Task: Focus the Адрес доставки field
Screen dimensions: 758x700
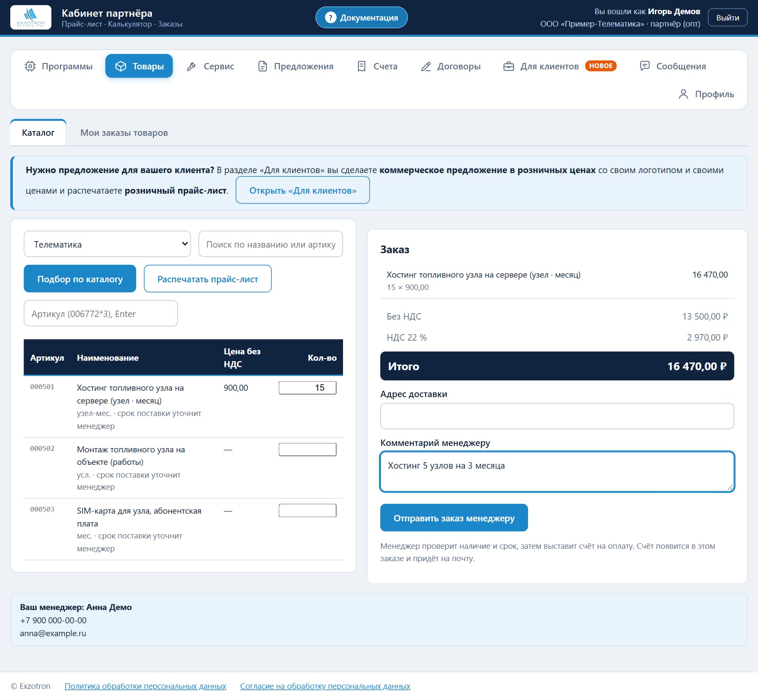Action: pyautogui.click(x=557, y=416)
